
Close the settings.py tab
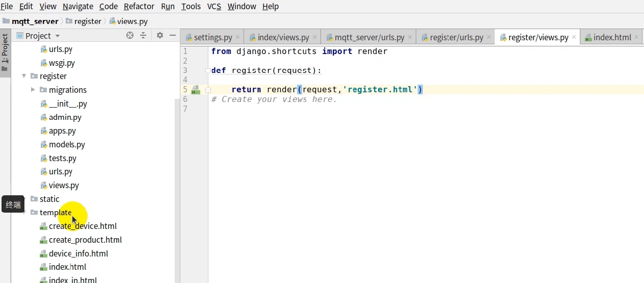(x=238, y=37)
